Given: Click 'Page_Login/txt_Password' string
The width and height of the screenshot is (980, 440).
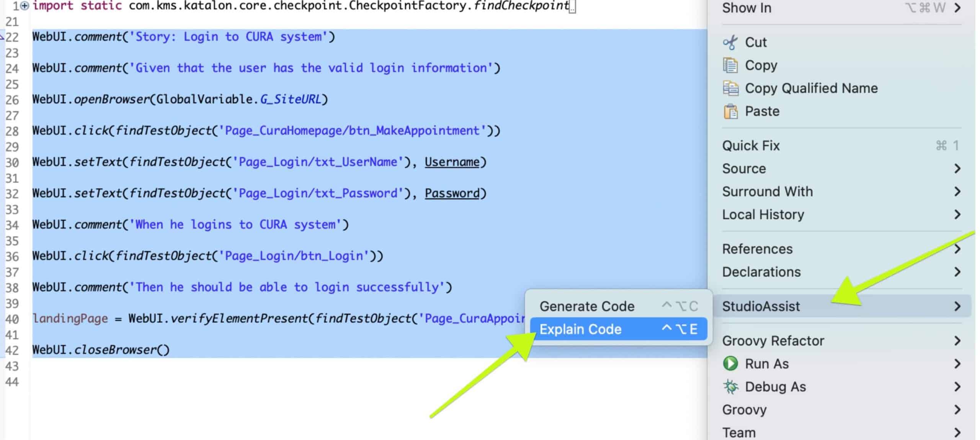Looking at the screenshot, I should [x=318, y=193].
